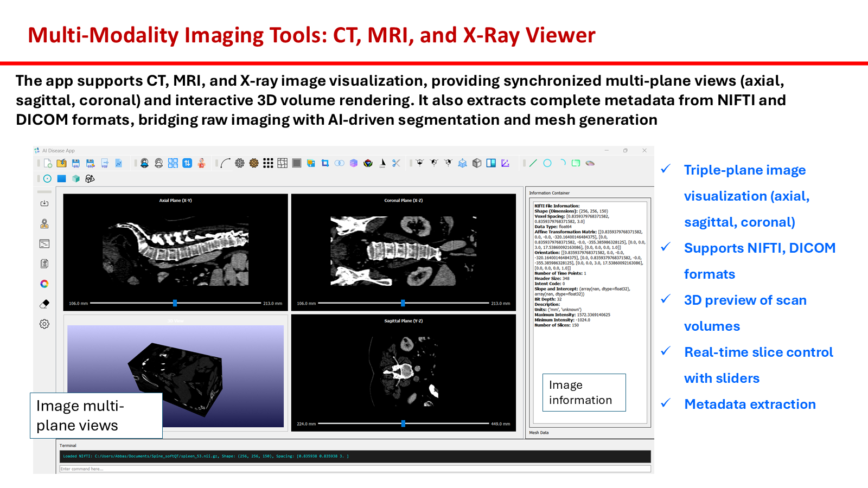Screen dimensions: 868x488
Task: Click the sidebar import tray icon
Action: (x=44, y=203)
